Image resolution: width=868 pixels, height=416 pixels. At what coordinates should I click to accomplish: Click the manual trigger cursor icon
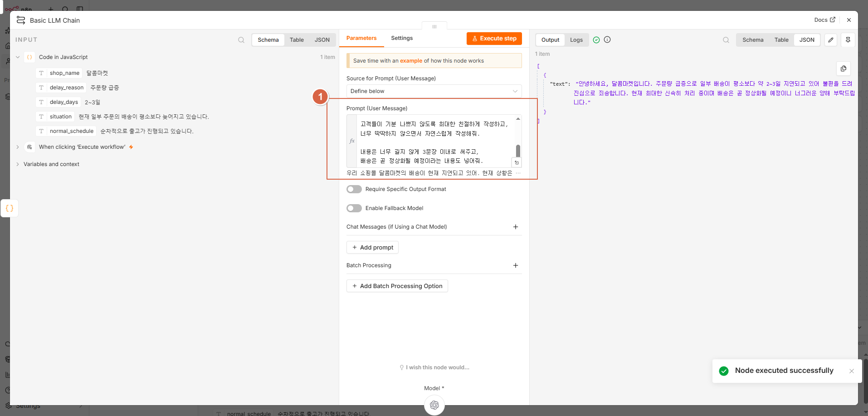click(x=29, y=147)
